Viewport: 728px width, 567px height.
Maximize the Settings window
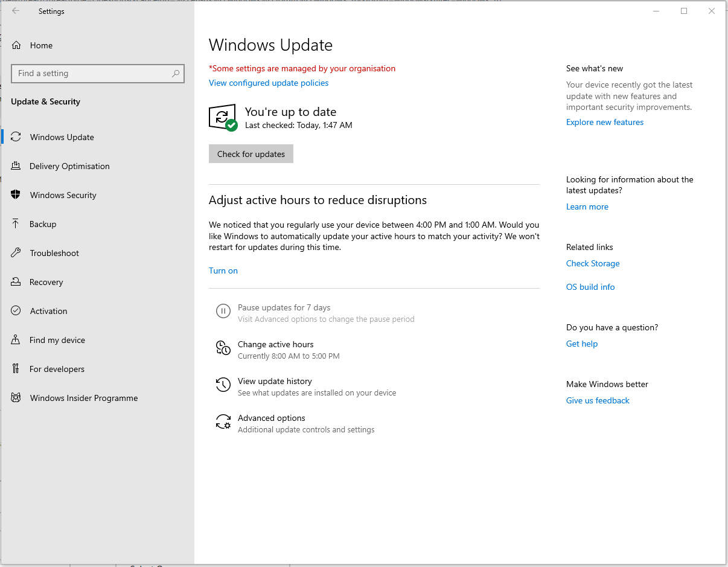[x=684, y=11]
